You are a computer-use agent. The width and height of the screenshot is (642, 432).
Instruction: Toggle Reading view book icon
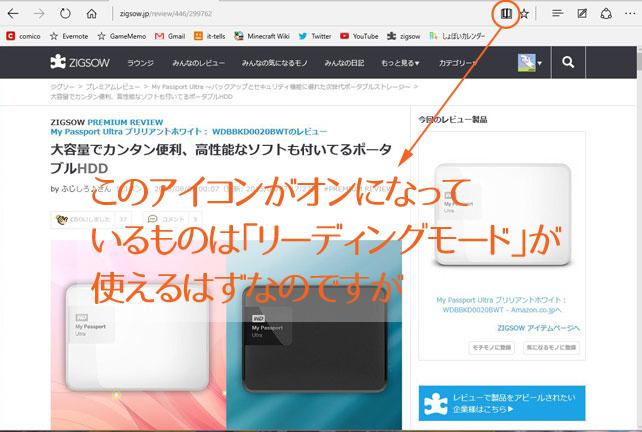(506, 14)
